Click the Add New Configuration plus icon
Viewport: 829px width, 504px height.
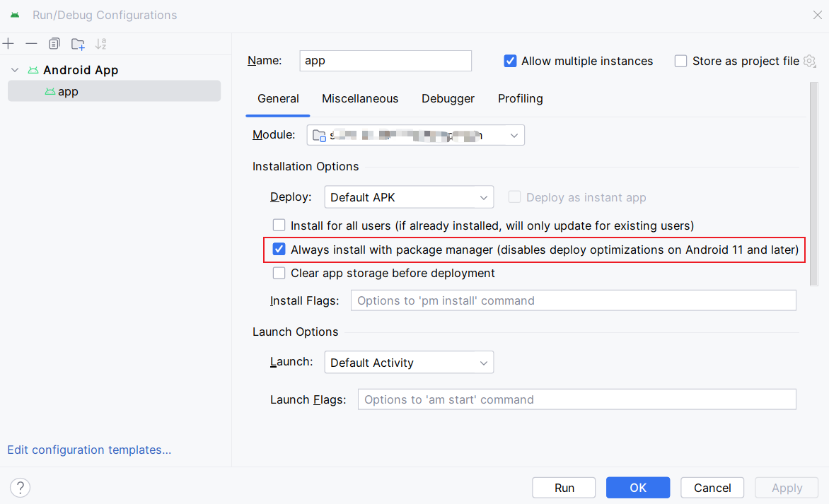point(8,44)
